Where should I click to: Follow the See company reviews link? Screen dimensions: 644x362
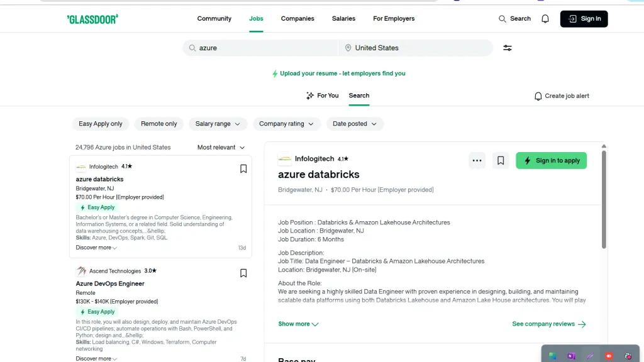click(x=549, y=324)
